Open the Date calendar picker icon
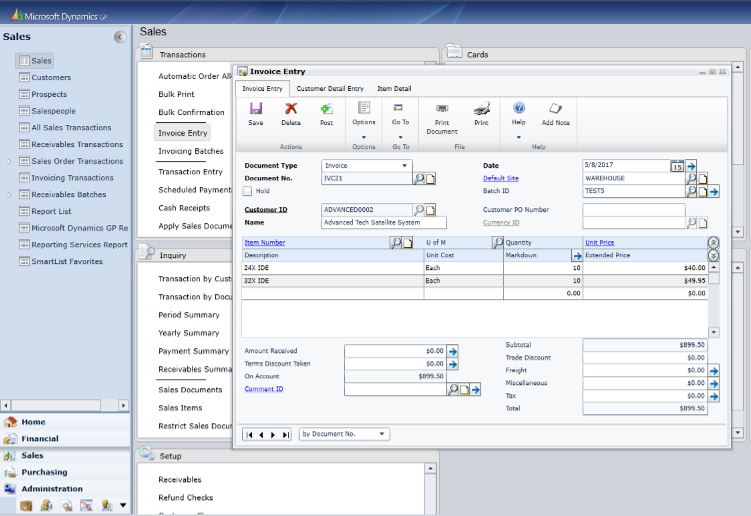The width and height of the screenshot is (751, 516). point(677,165)
